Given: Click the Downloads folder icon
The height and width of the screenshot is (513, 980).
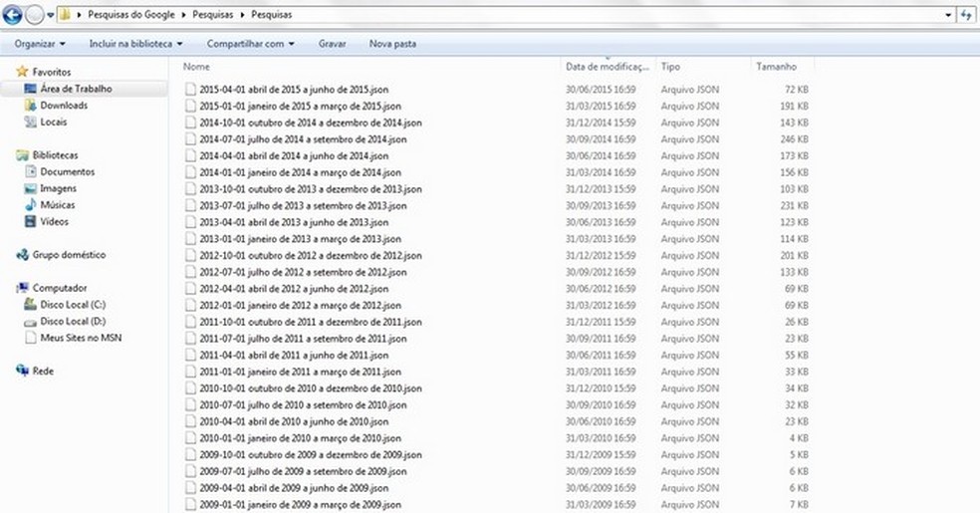Looking at the screenshot, I should [x=30, y=105].
